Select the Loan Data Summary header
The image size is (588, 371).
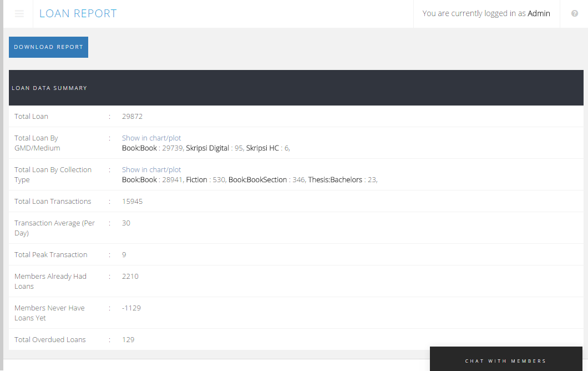click(x=49, y=88)
